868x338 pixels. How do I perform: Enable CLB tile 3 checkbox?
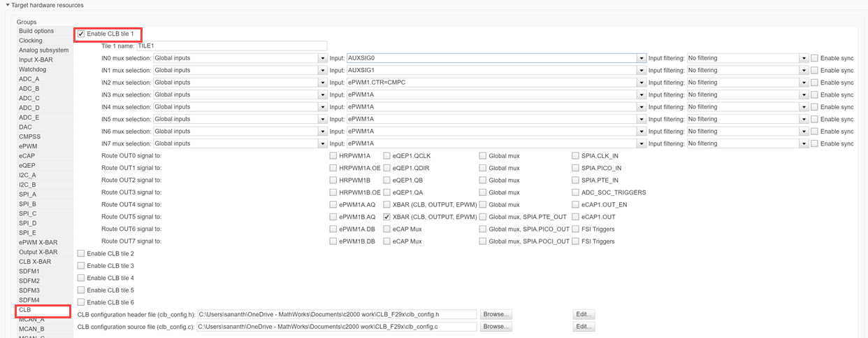81,266
